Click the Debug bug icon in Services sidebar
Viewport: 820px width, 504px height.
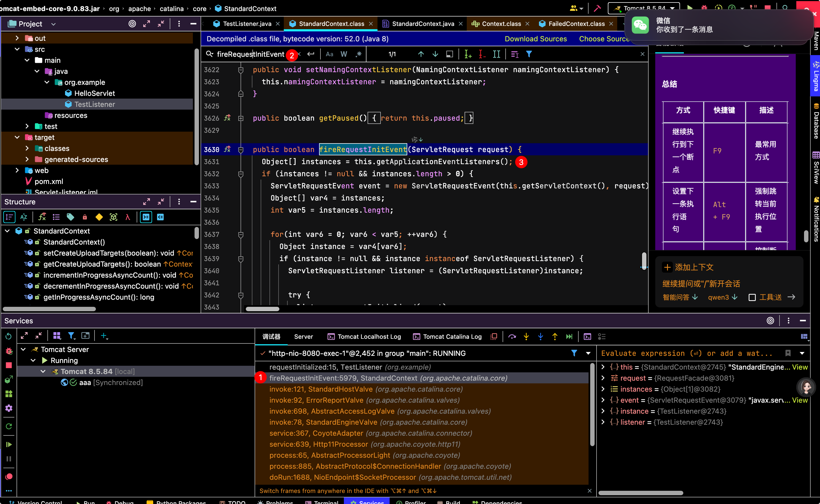click(x=9, y=351)
